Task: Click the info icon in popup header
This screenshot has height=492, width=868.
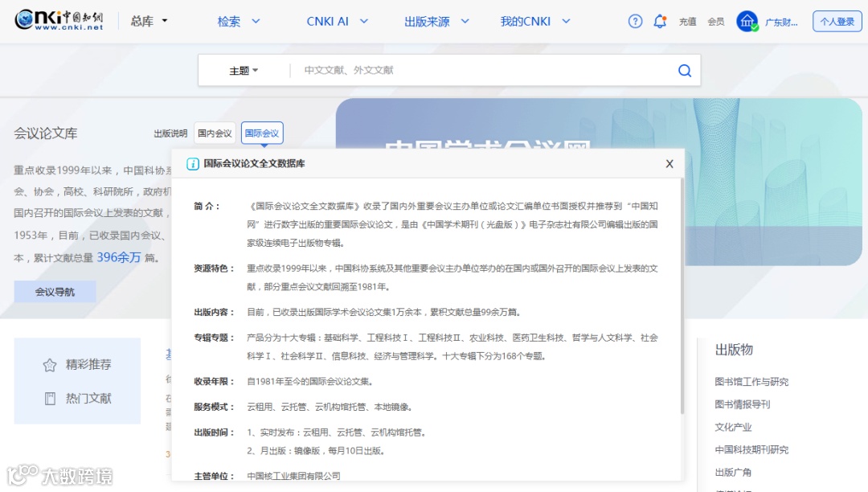Action: coord(193,164)
